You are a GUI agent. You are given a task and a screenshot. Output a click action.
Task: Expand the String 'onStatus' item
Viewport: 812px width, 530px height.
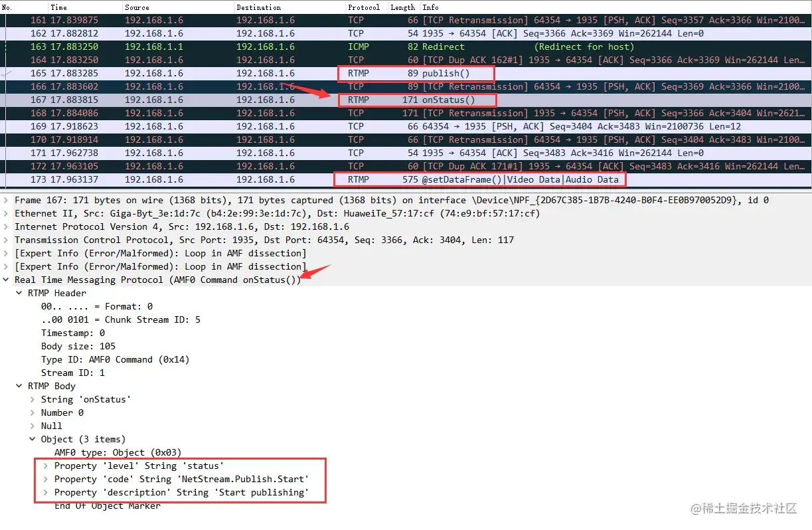[33, 399]
